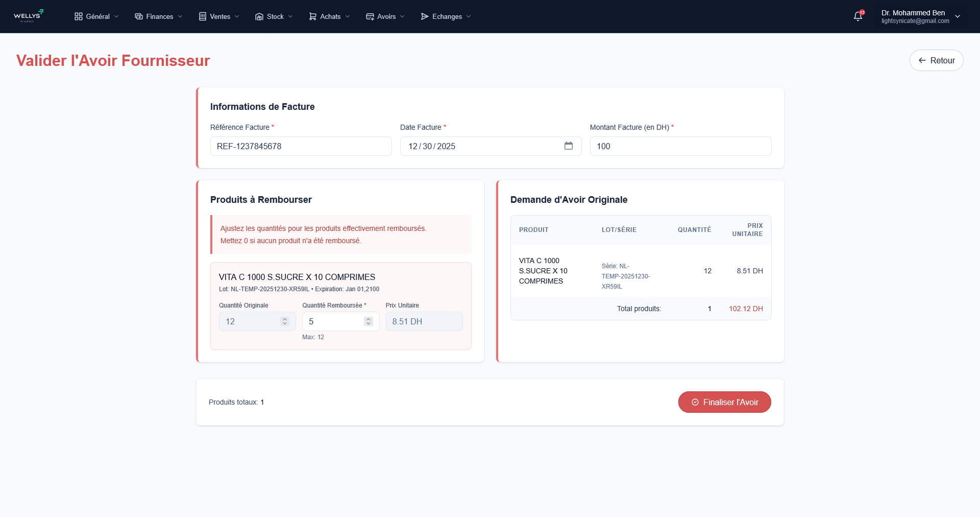The width and height of the screenshot is (980, 517).
Task: Click the Retour button
Action: pyautogui.click(x=936, y=60)
